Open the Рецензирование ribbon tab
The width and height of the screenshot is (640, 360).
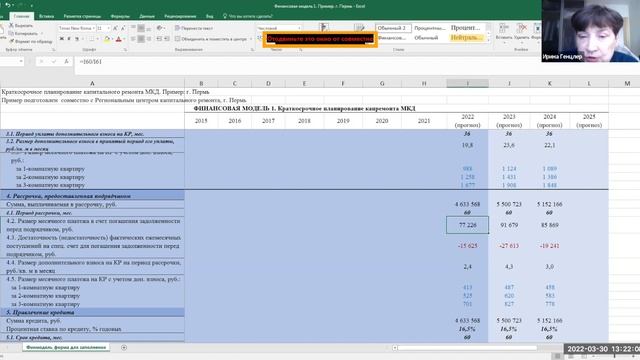tap(180, 16)
